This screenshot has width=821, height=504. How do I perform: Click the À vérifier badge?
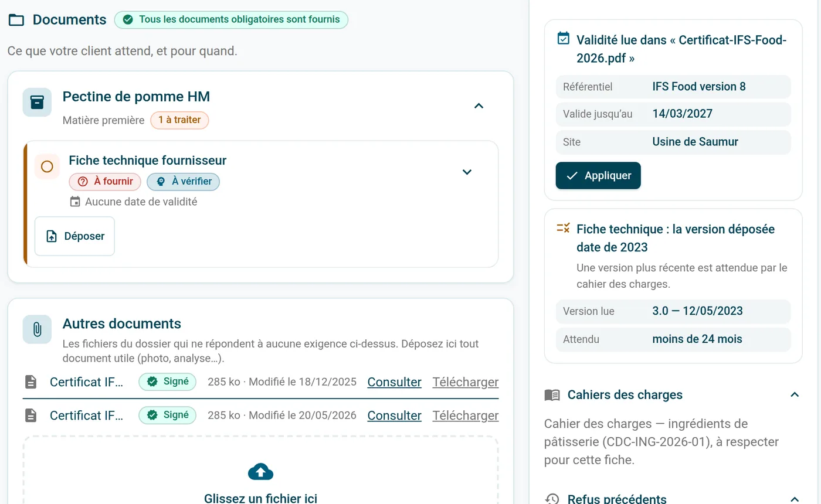click(x=183, y=182)
